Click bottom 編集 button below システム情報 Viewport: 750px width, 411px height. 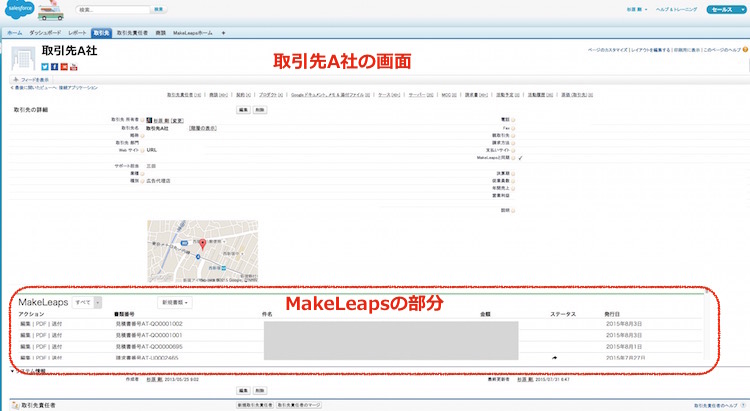243,391
